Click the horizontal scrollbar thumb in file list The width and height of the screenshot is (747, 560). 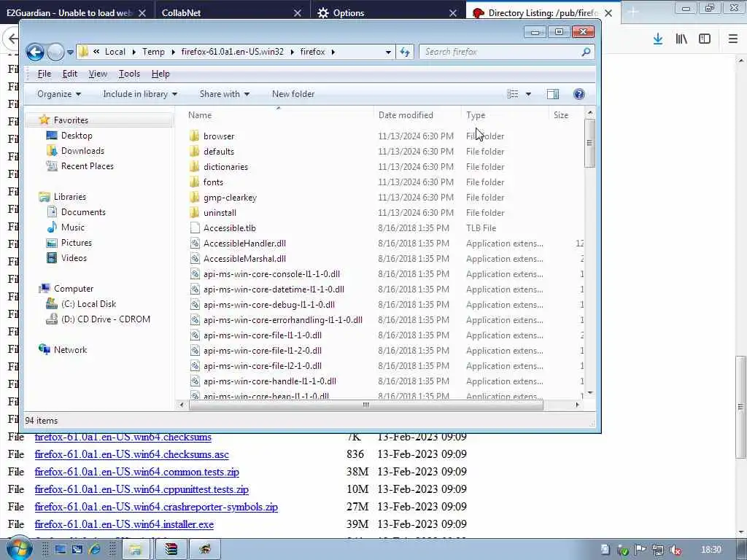(365, 405)
